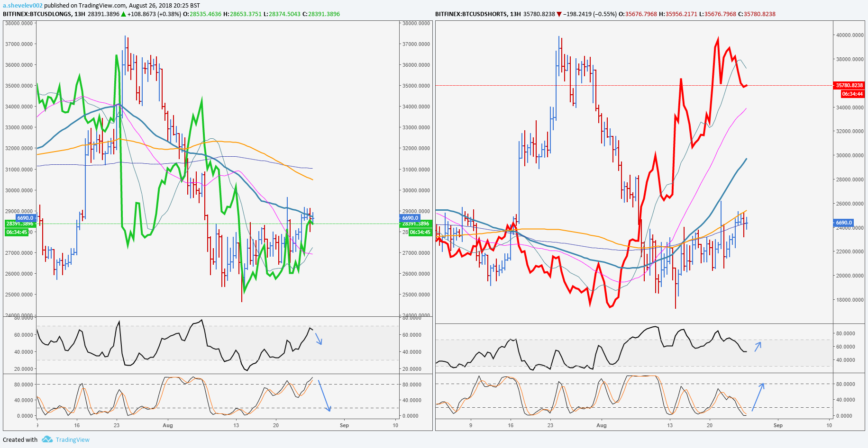The height and width of the screenshot is (448, 868).
Task: Open the a.shevelev002 author profile link
Action: click(23, 6)
